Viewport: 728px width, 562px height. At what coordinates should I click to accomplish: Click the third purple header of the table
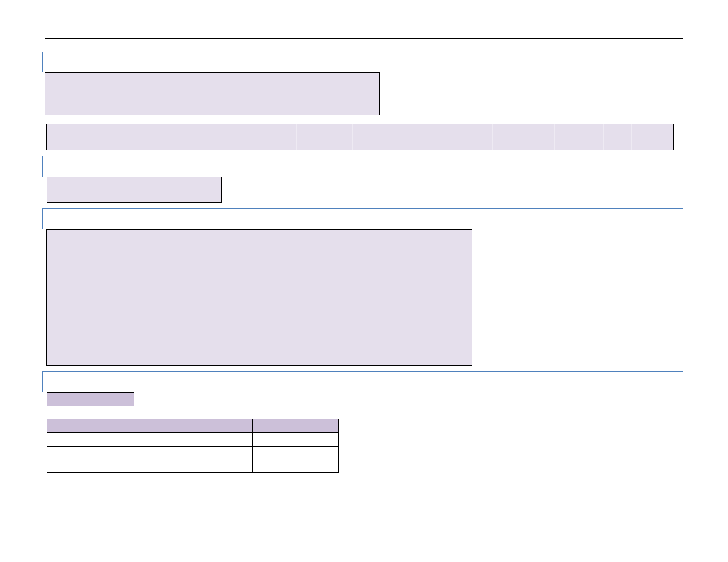pos(296,426)
